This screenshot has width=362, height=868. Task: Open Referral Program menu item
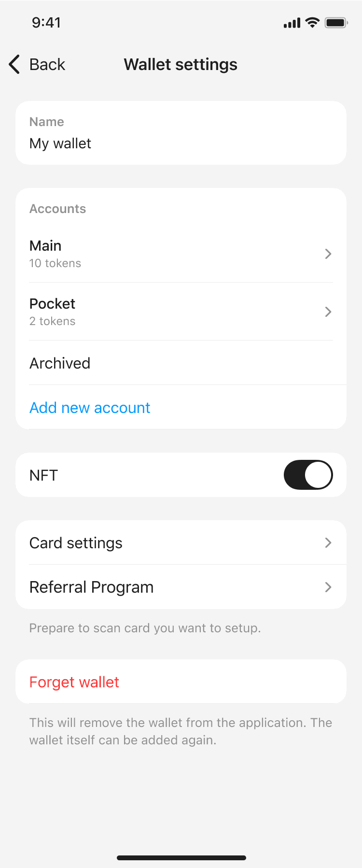pyautogui.click(x=181, y=587)
